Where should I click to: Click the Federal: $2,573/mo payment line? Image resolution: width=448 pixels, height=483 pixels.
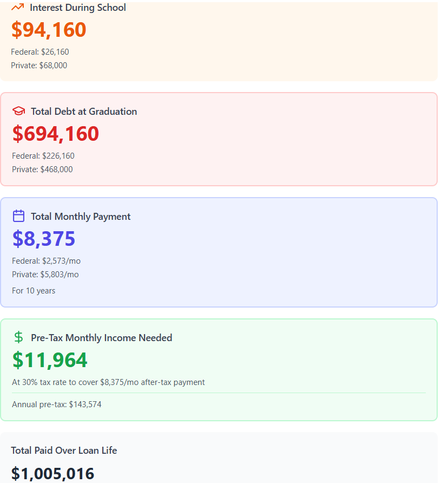46,261
